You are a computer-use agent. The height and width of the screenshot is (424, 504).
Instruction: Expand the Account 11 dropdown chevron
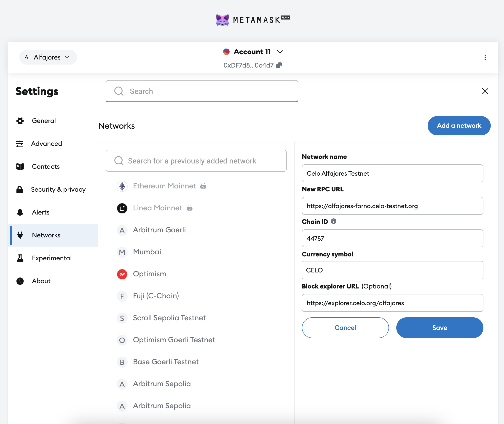[280, 52]
